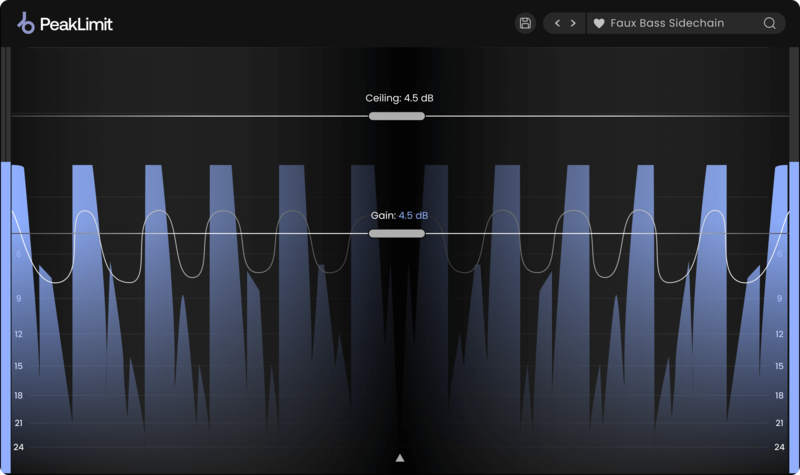Screen dimensions: 800x475
Task: Grab the Gain slider handle
Action: [397, 234]
